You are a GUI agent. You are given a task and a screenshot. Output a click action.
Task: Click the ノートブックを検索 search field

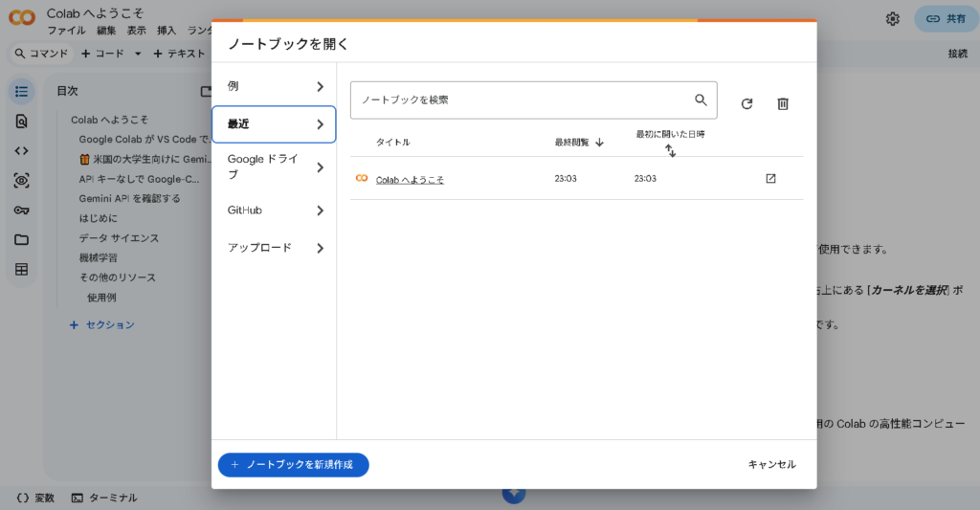[x=522, y=100]
